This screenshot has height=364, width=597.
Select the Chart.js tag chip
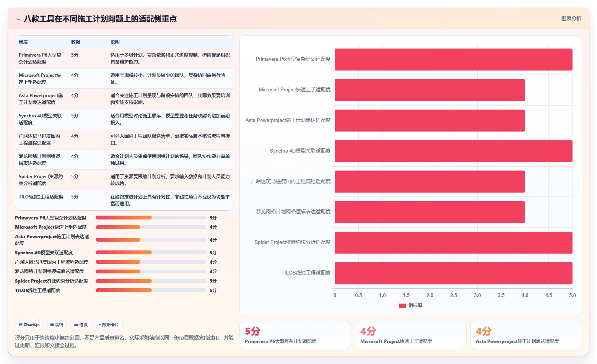tap(29, 325)
